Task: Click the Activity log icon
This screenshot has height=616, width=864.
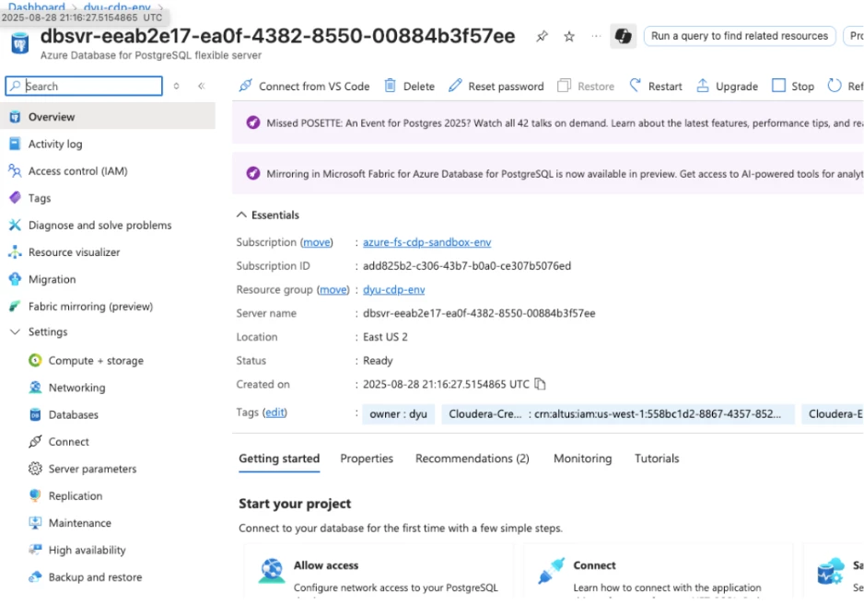Action: (x=15, y=144)
